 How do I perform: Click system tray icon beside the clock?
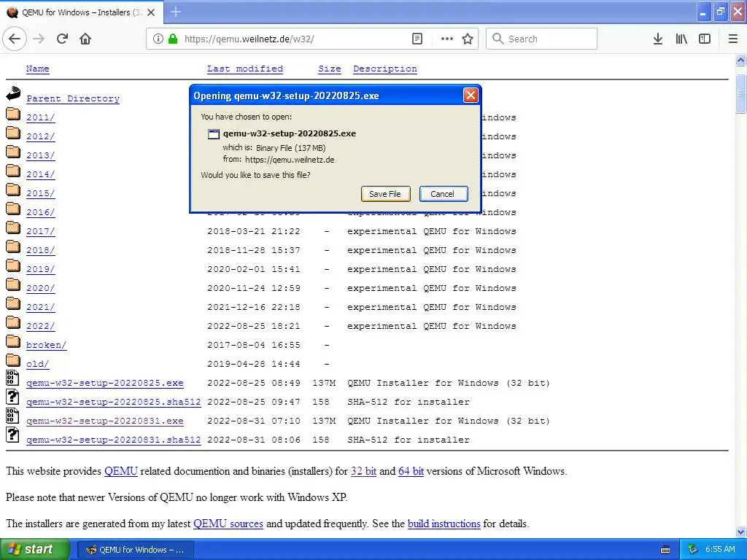[x=693, y=550]
